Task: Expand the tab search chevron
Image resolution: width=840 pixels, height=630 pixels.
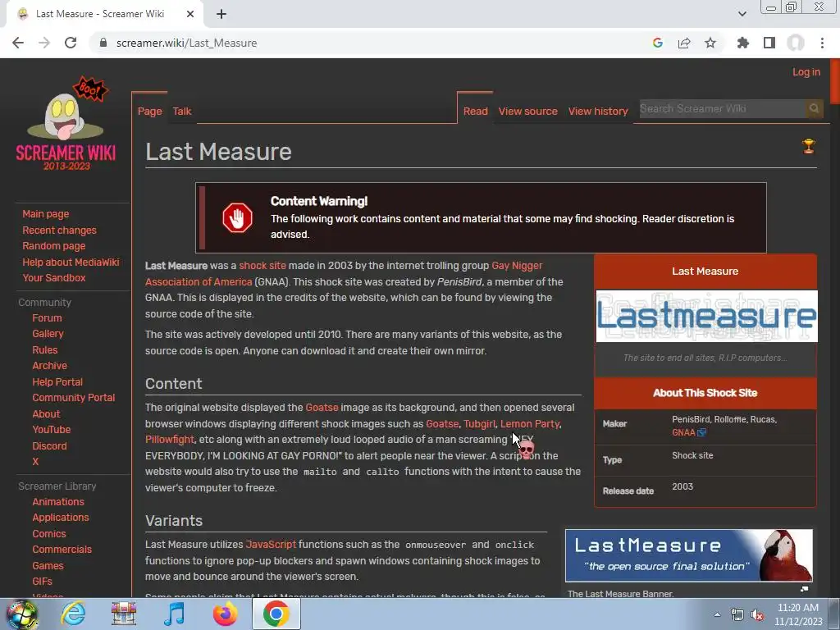Action: 742,14
